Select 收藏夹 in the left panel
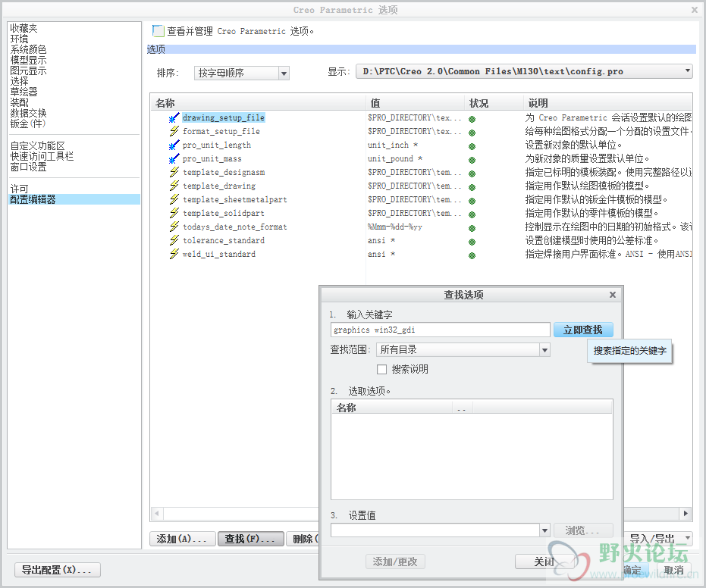This screenshot has height=588, width=706. click(24, 28)
